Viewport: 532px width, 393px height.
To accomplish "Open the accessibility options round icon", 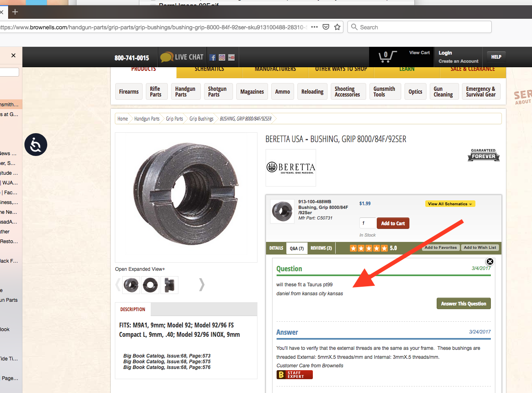I will 36,145.
